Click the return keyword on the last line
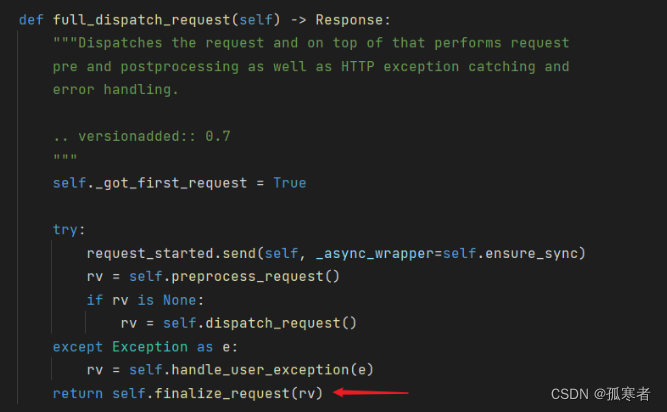This screenshot has height=412, width=667. pyautogui.click(x=77, y=393)
